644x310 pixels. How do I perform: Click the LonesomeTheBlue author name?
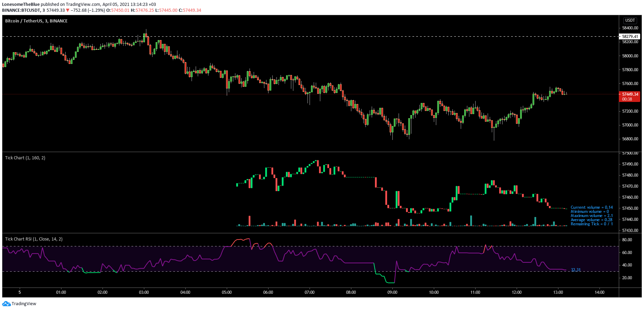pos(21,4)
